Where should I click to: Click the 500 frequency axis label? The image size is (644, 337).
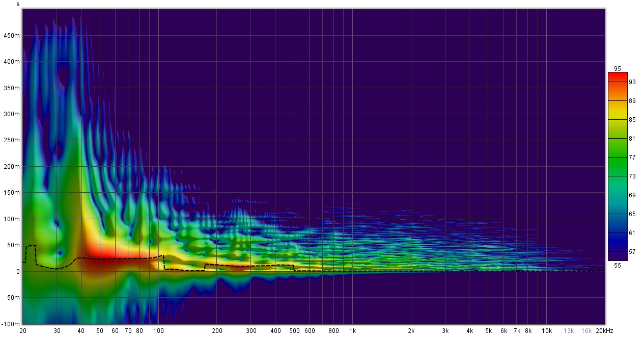click(294, 331)
